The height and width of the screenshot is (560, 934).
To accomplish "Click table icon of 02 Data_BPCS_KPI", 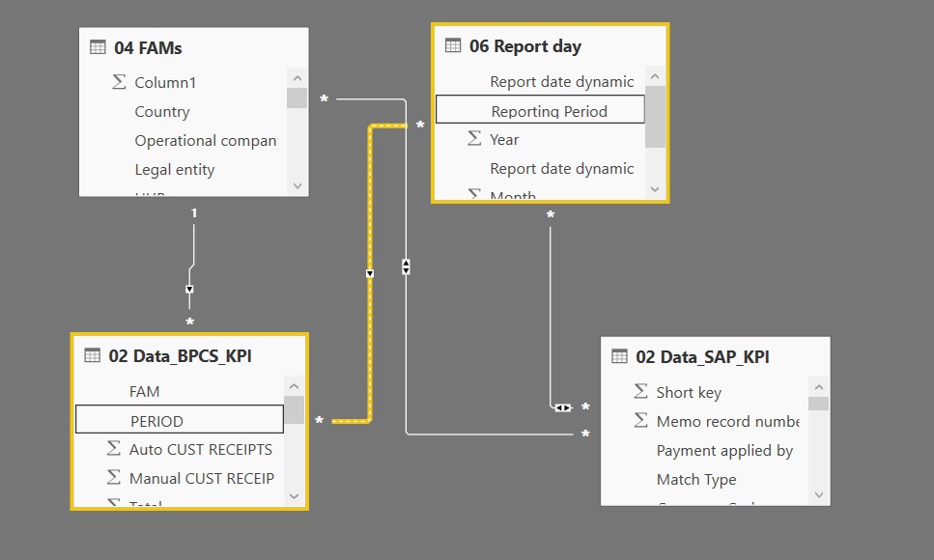I will coord(93,355).
